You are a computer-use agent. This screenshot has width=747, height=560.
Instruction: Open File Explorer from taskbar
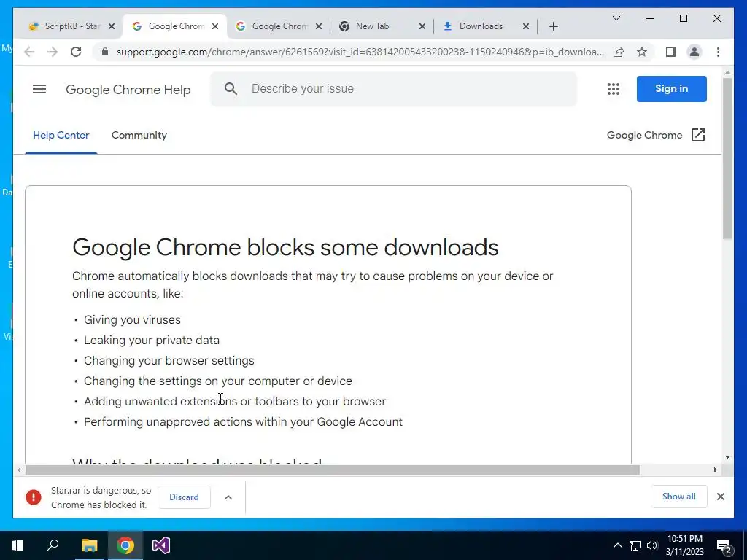(89, 545)
